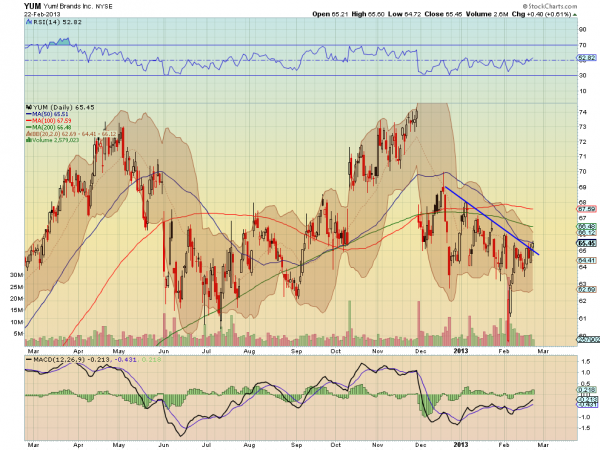Image resolution: width=600 pixels, height=450 pixels.
Task: Click the MA(200) 66.48 legend entry
Action: [x=49, y=127]
